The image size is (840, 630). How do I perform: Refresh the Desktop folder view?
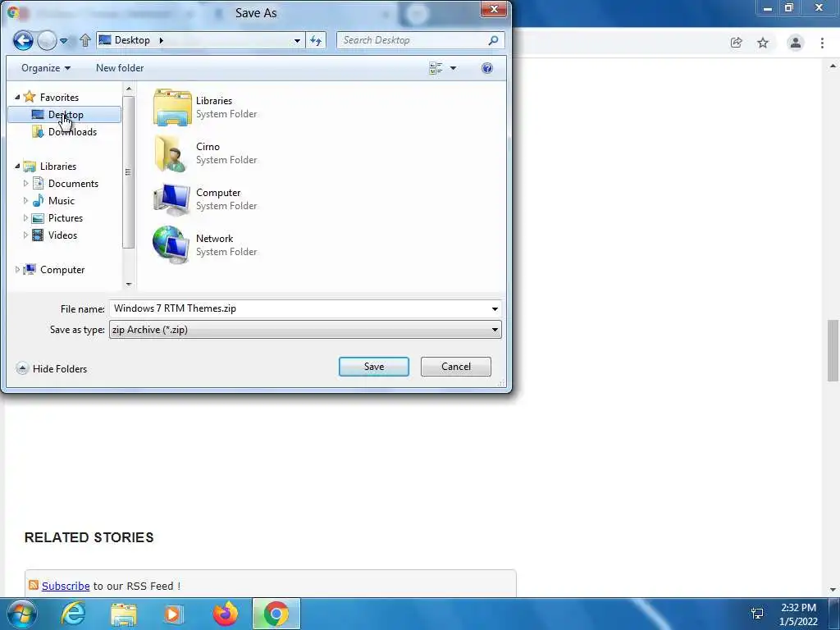[x=316, y=41]
